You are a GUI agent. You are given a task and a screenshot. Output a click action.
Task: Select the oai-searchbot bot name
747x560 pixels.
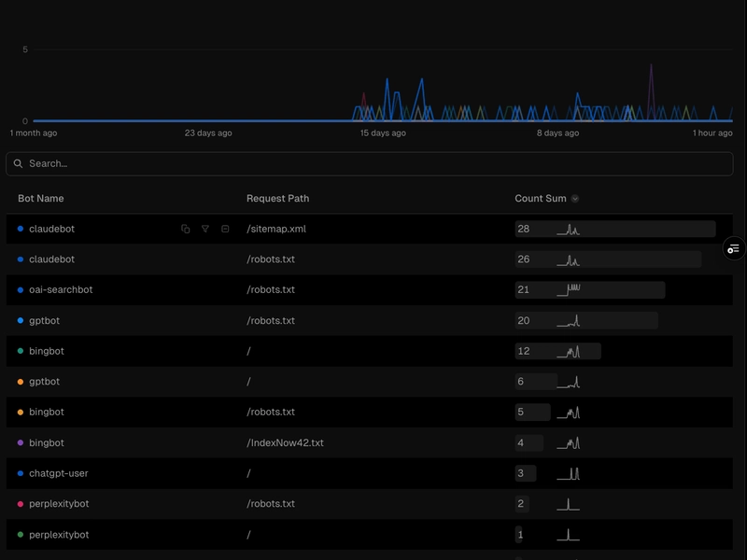coord(61,290)
